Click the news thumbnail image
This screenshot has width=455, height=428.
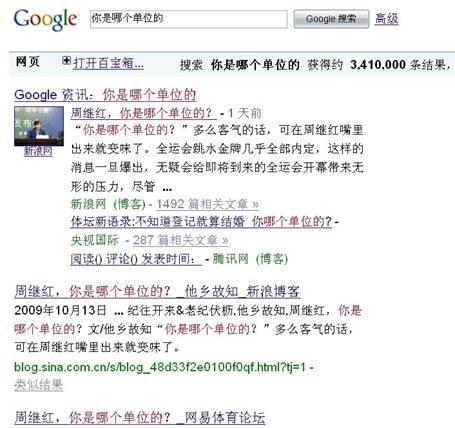click(x=39, y=126)
